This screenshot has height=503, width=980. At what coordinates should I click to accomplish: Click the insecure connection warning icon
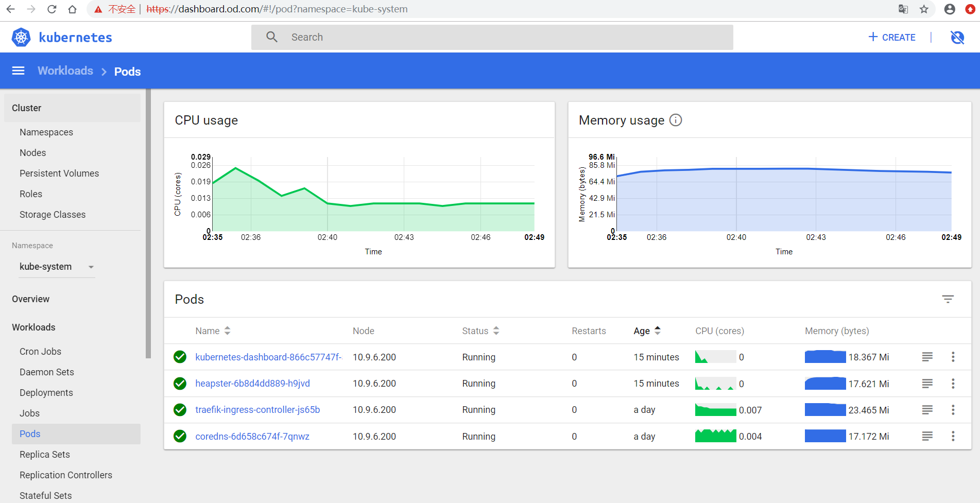pos(98,9)
